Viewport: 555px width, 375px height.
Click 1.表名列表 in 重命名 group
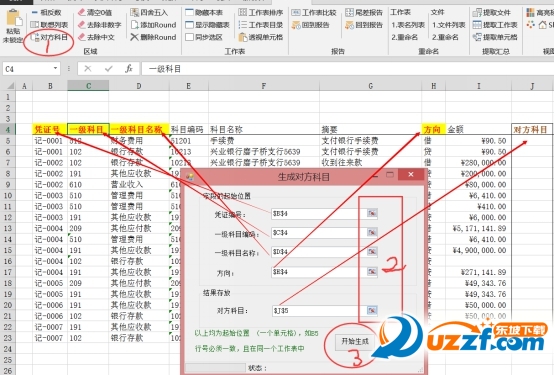(408, 25)
